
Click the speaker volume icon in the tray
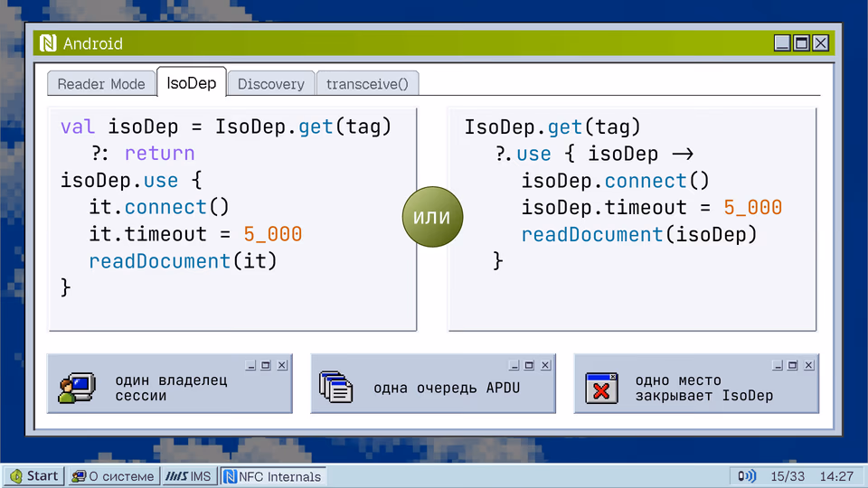click(x=746, y=476)
